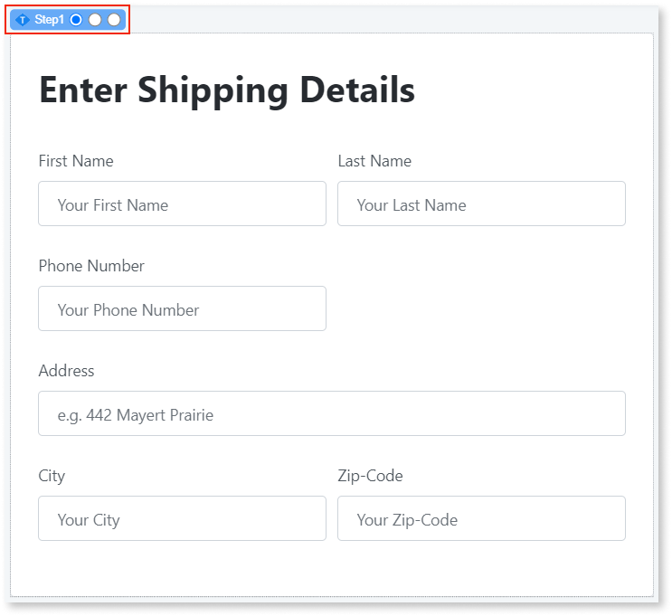Focus the Address field with Mayert Prairie placeholder
Image resolution: width=672 pixels, height=616 pixels.
pyautogui.click(x=331, y=414)
